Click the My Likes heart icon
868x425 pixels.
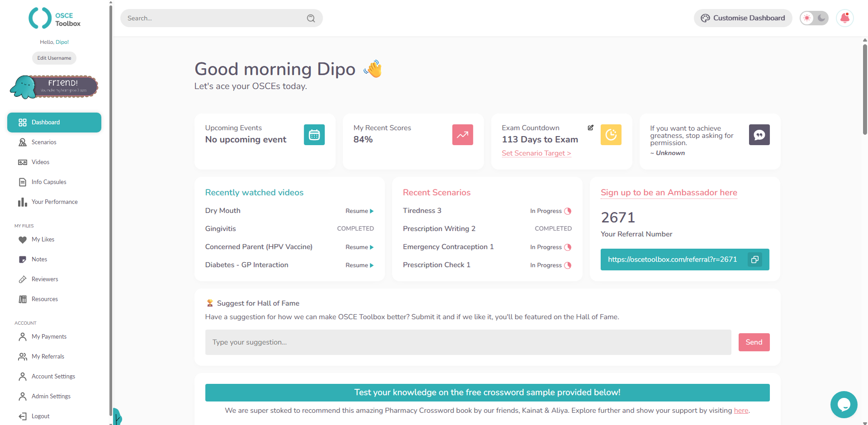(x=23, y=240)
